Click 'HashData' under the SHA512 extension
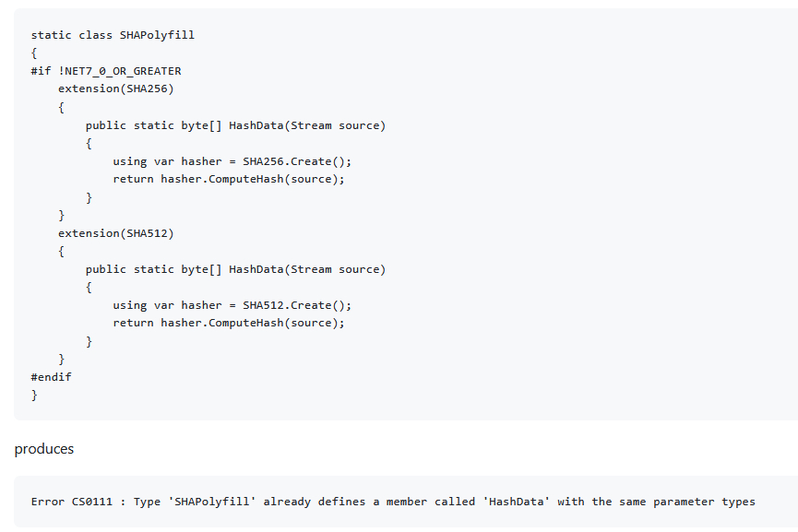Viewport: 798px width, 532px height. pyautogui.click(x=256, y=269)
